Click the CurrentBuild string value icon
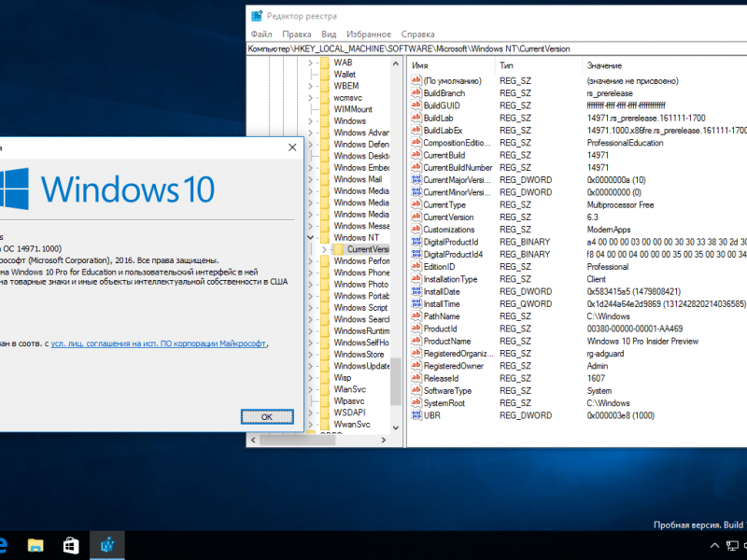 pos(416,155)
